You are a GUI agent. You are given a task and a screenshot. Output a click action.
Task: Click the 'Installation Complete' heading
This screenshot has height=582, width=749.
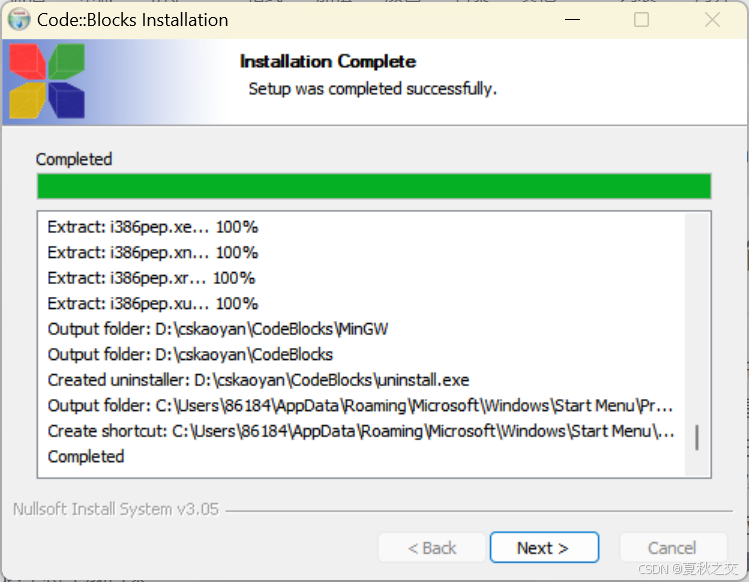[328, 61]
